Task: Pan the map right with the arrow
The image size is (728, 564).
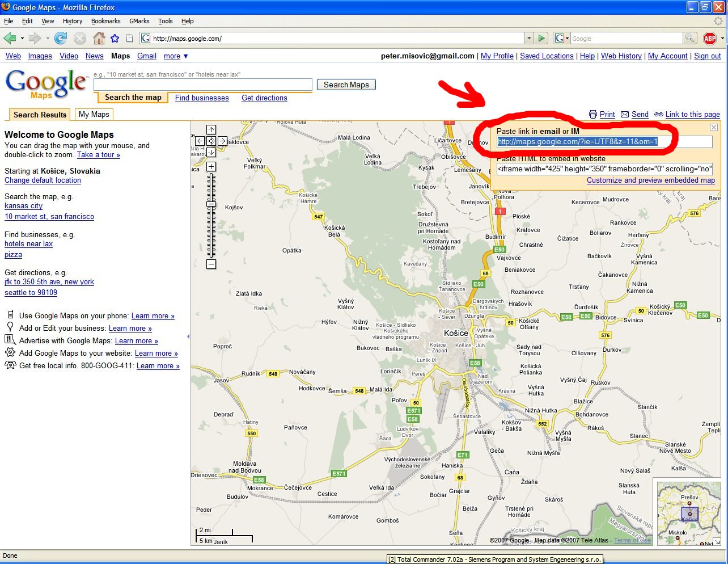Action: (222, 141)
